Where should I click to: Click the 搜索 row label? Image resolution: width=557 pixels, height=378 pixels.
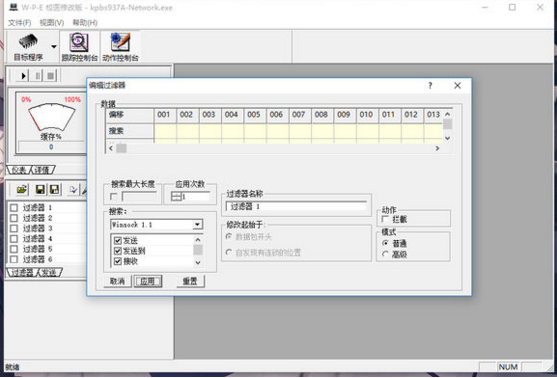[130, 131]
